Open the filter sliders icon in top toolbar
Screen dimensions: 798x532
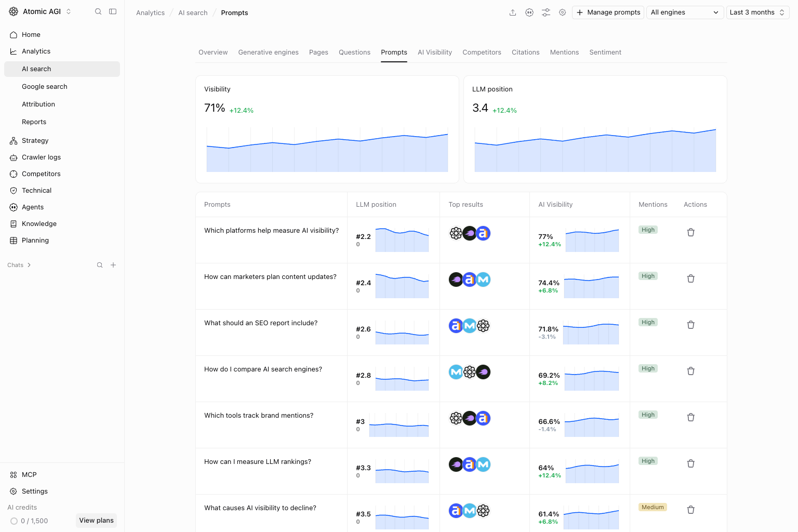tap(546, 12)
